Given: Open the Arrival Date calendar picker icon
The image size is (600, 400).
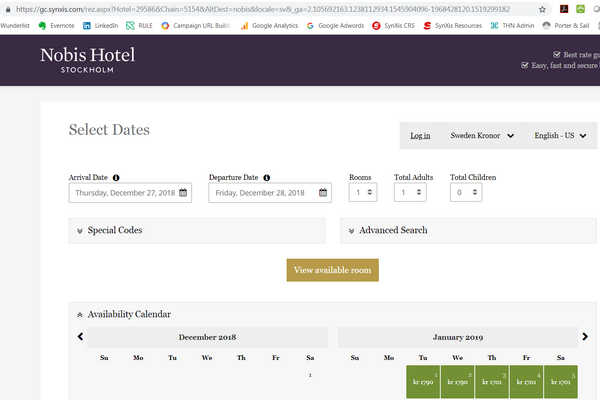Looking at the screenshot, I should tap(183, 193).
